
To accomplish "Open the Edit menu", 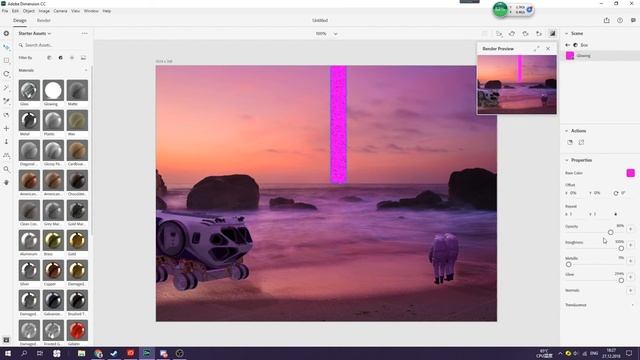I will tap(16, 11).
